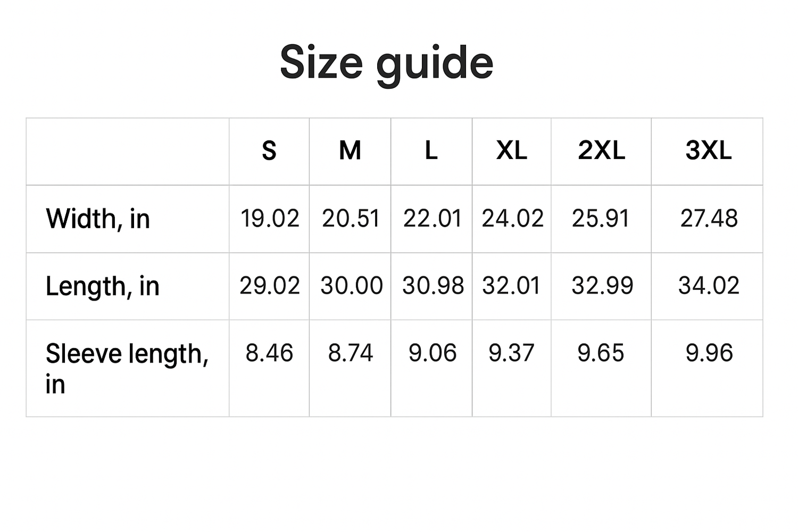Click the 9.06 sleeve length cell
The image size is (798, 532).
point(432,353)
